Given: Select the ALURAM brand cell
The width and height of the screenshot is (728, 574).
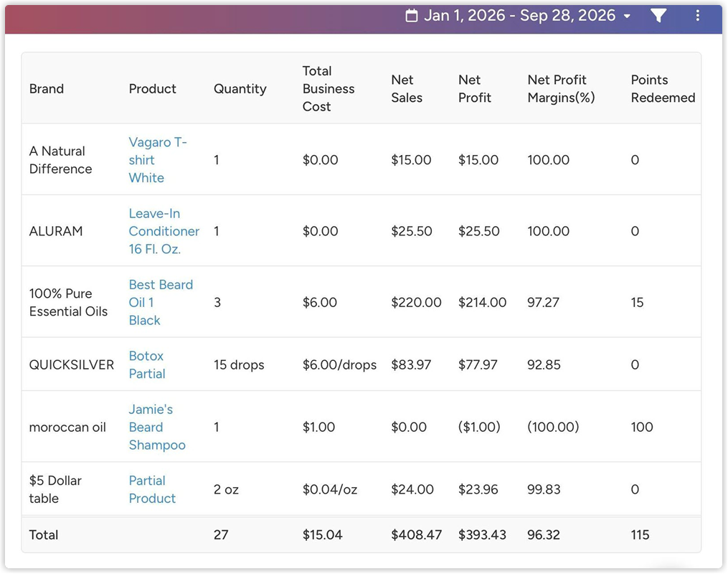Looking at the screenshot, I should pyautogui.click(x=56, y=231).
